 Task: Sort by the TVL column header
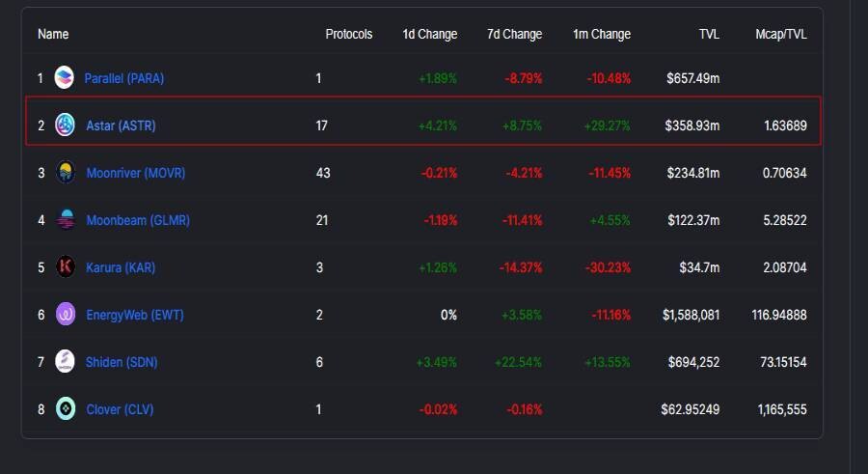coord(709,34)
